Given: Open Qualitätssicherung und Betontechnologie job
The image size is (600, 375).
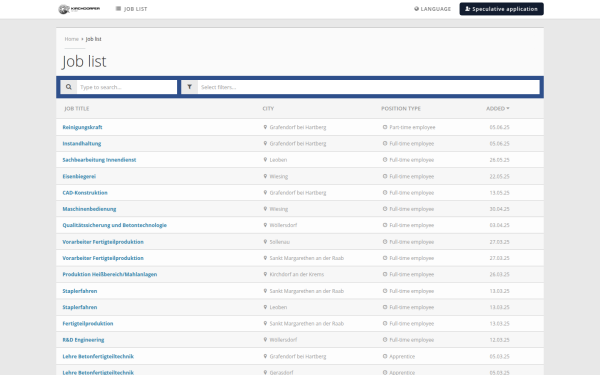Looking at the screenshot, I should tap(114, 225).
